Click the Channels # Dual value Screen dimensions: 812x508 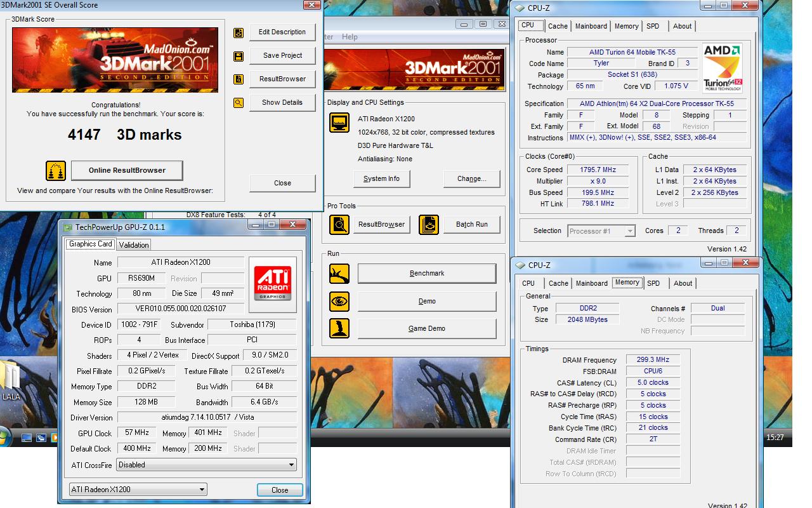pos(717,308)
